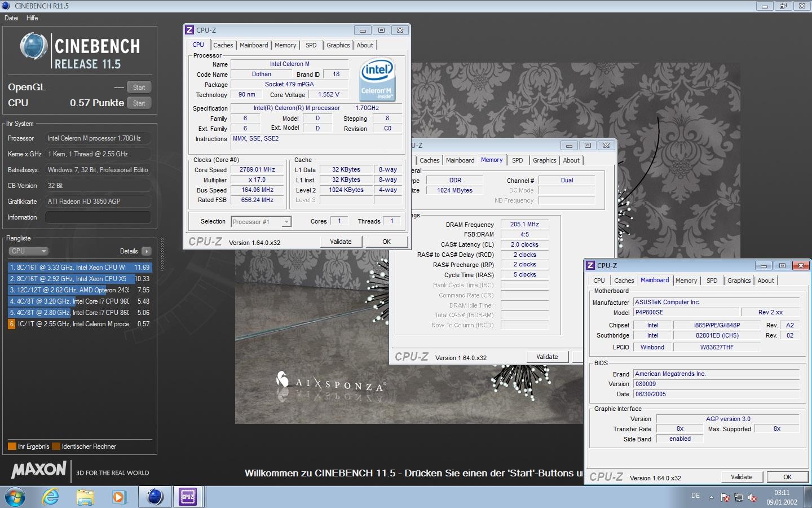Click Validate in CPU-Z CPU window
812x508 pixels.
coord(341,242)
